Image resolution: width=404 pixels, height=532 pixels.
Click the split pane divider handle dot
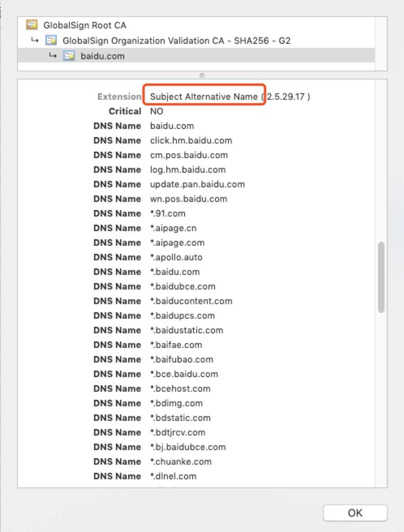click(x=202, y=75)
